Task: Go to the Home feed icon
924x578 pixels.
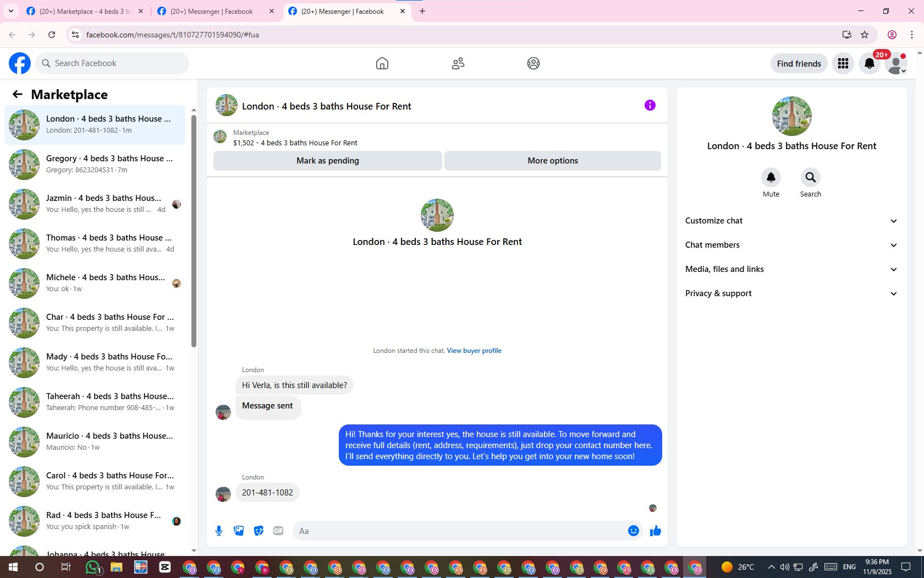Action: [x=382, y=63]
